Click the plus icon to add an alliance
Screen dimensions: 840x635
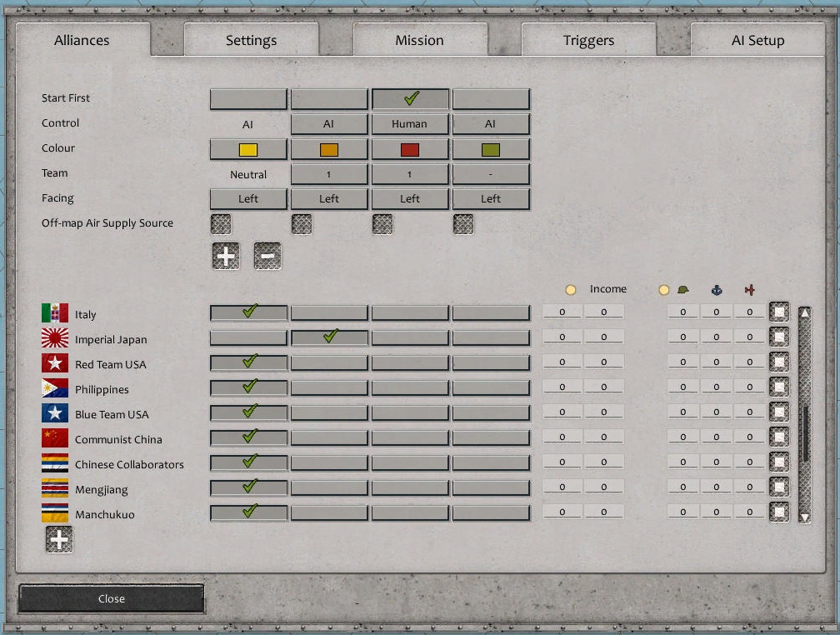[225, 256]
